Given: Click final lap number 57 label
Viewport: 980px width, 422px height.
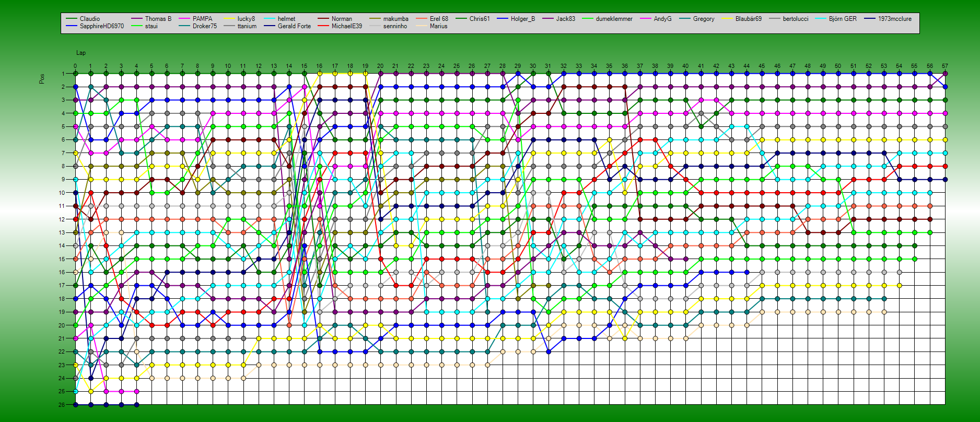Looking at the screenshot, I should [945, 66].
